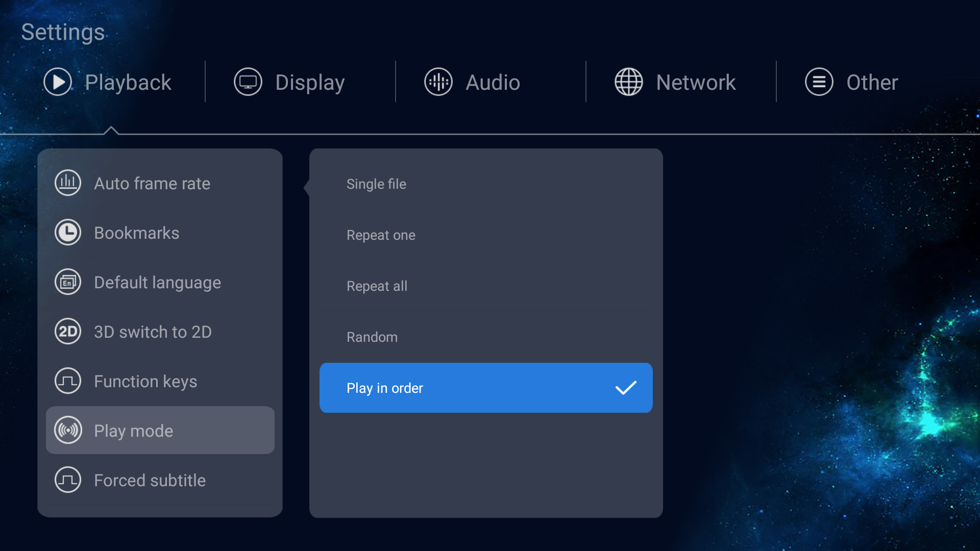Click the Settings page title

click(x=63, y=32)
